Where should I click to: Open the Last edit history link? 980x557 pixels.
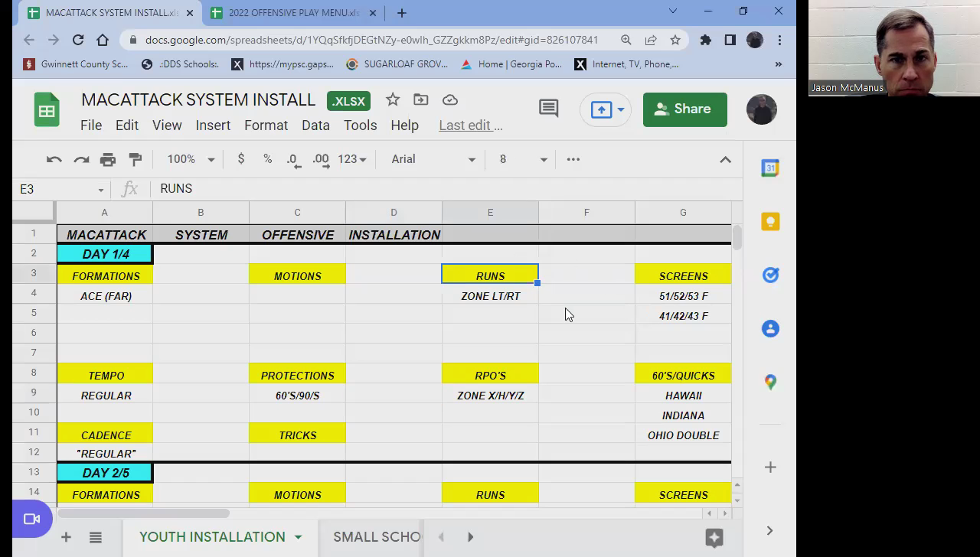[x=470, y=125]
